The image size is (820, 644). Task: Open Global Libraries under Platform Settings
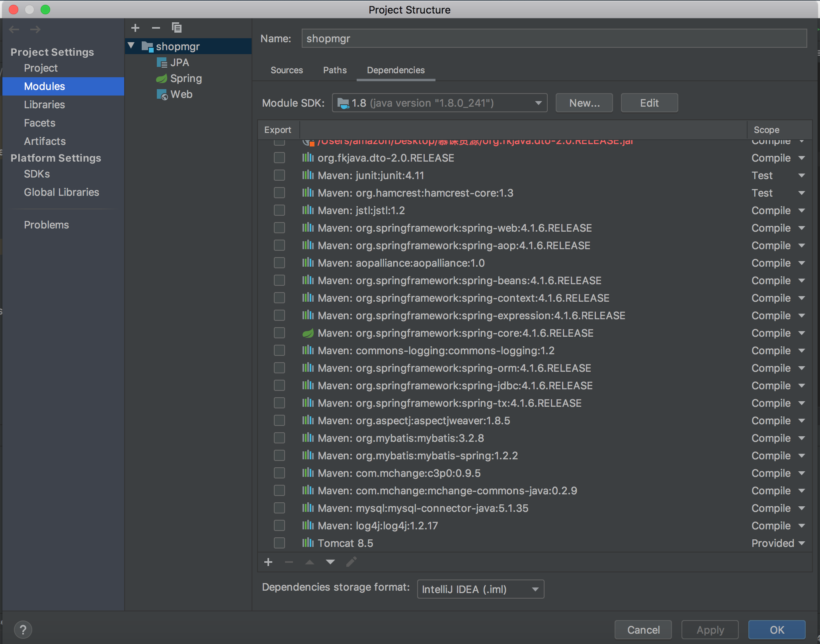coord(61,192)
